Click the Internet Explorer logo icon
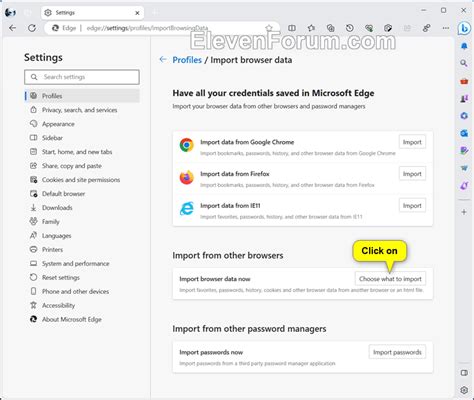The width and height of the screenshot is (474, 400). 187,209
